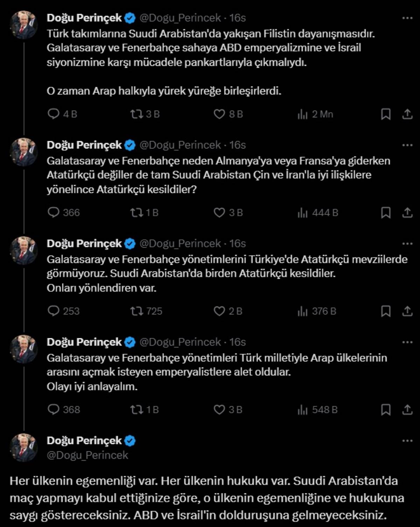Retweet the tweet with 725 retweets
Image resolution: width=420 pixels, height=527 pixels.
[136, 311]
